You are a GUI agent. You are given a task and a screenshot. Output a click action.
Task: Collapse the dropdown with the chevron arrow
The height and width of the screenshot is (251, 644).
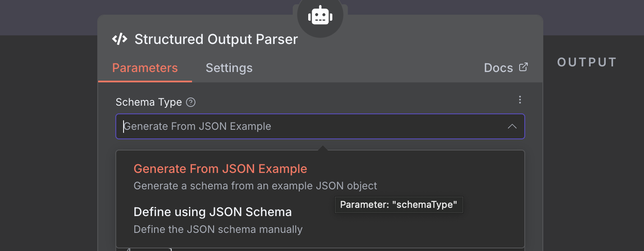coord(512,126)
